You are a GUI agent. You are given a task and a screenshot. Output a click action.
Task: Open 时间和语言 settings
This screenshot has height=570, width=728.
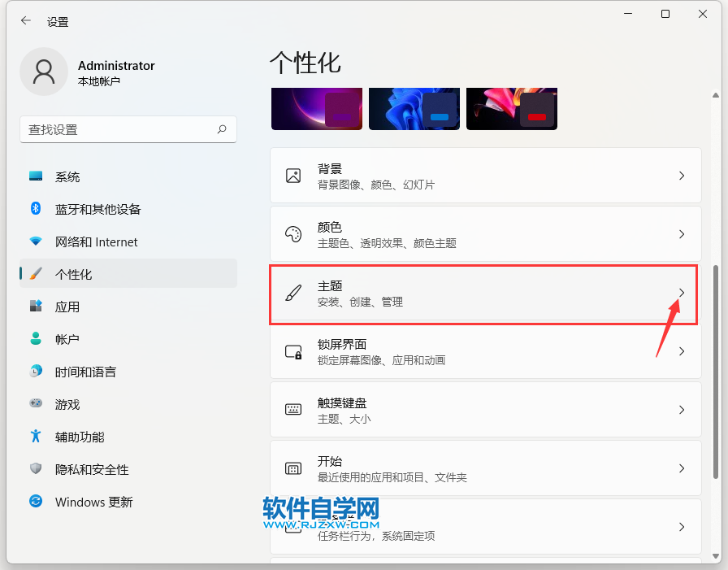tap(85, 372)
